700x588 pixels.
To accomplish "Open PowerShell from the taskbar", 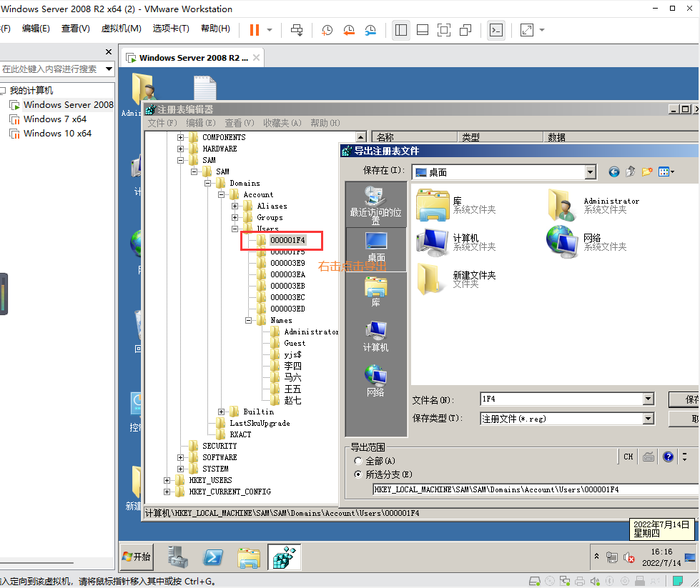I will [213, 557].
